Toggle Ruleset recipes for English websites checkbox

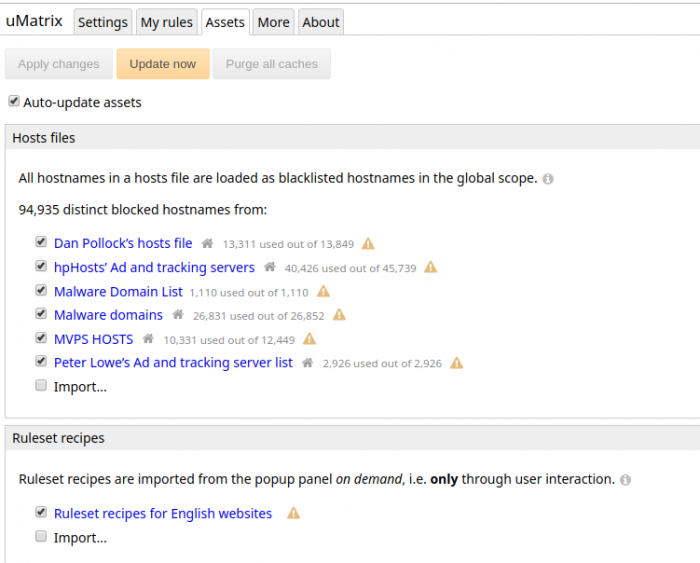click(41, 512)
